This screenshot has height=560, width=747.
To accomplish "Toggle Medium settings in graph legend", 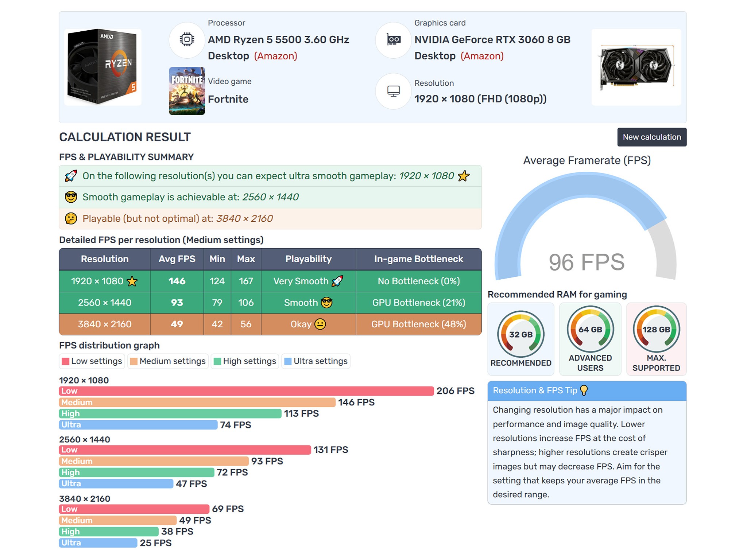I will pos(168,361).
